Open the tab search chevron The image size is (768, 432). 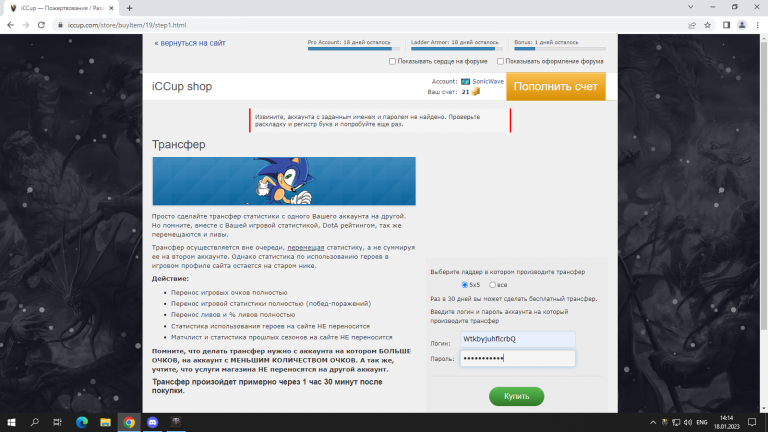click(x=690, y=7)
